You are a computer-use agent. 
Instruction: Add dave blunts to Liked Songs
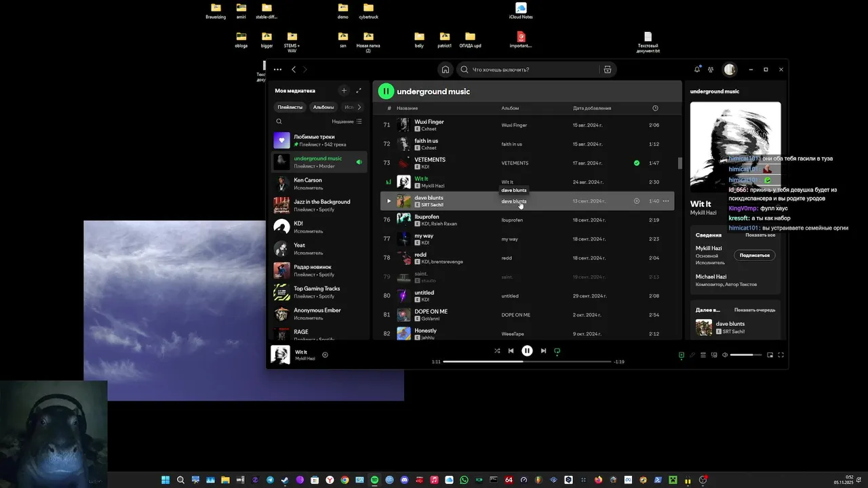coord(637,201)
